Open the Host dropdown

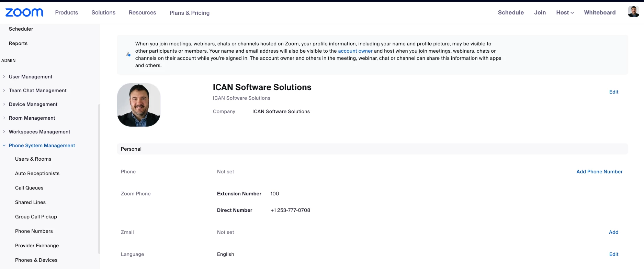coord(565,13)
